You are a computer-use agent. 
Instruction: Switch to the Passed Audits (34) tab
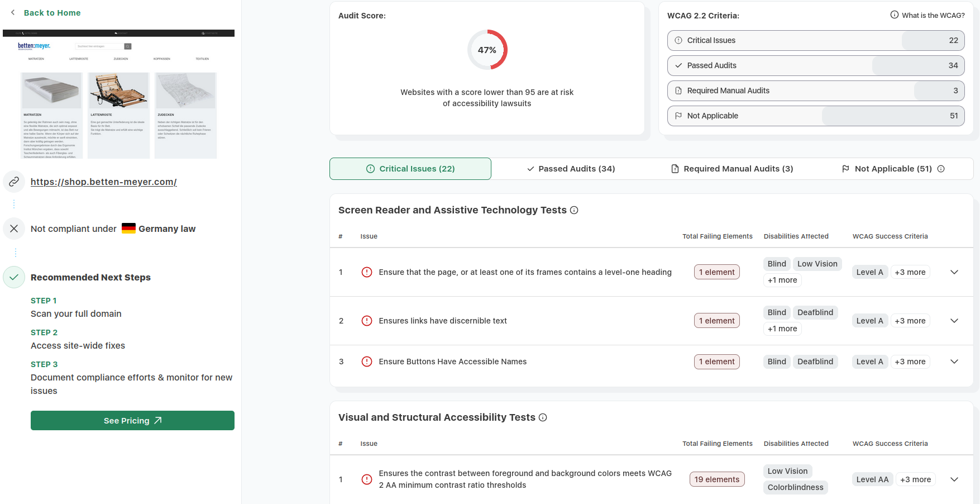[x=571, y=169]
